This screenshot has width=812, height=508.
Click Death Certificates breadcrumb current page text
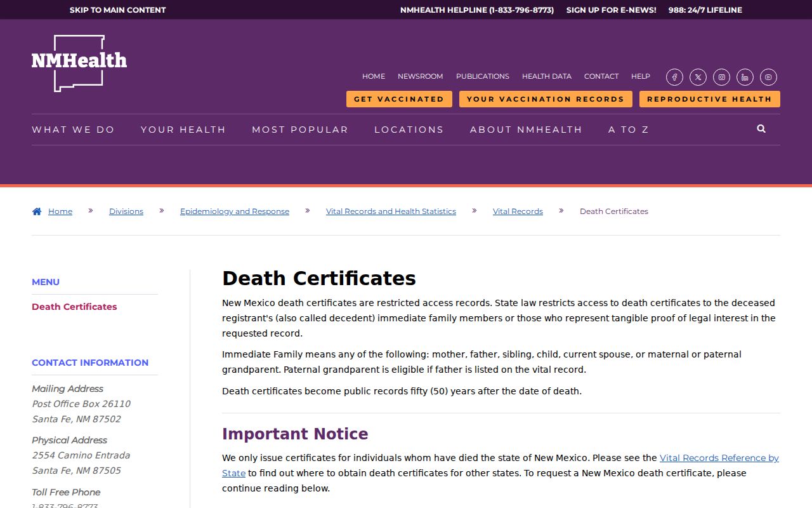click(x=614, y=211)
